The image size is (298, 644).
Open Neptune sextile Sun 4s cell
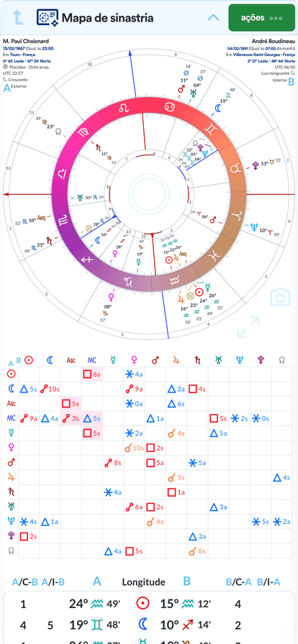pyautogui.click(x=29, y=522)
